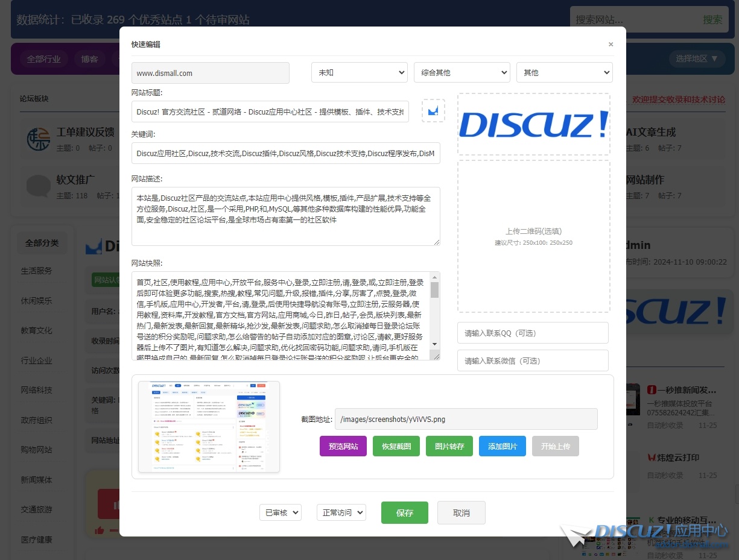Click the contact WeChat input field
Image resolution: width=739 pixels, height=560 pixels.
533,361
